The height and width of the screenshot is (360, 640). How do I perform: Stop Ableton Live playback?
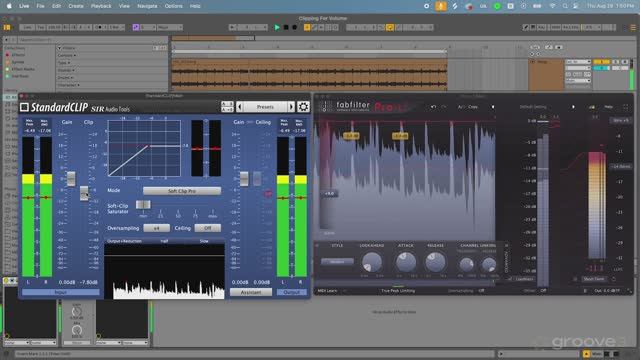pos(286,27)
